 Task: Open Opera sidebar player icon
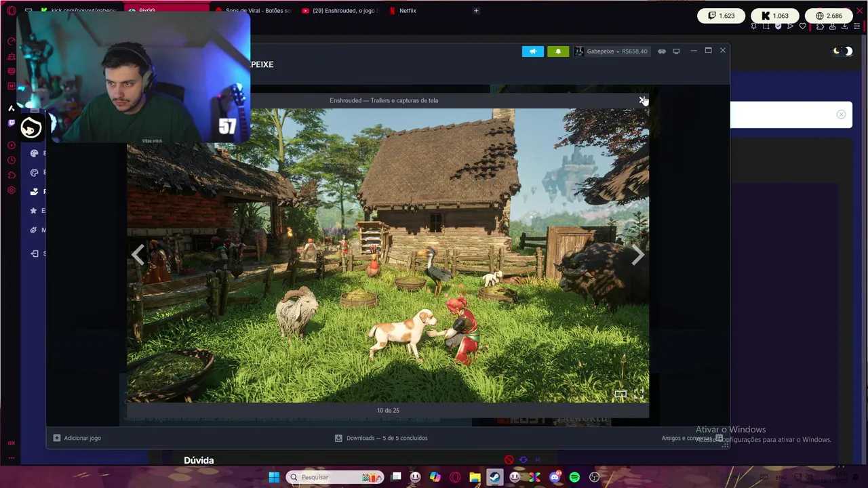[x=11, y=145]
